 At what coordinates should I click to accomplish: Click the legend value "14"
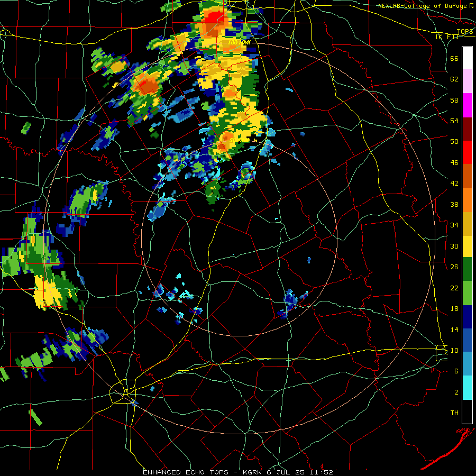pyautogui.click(x=454, y=329)
